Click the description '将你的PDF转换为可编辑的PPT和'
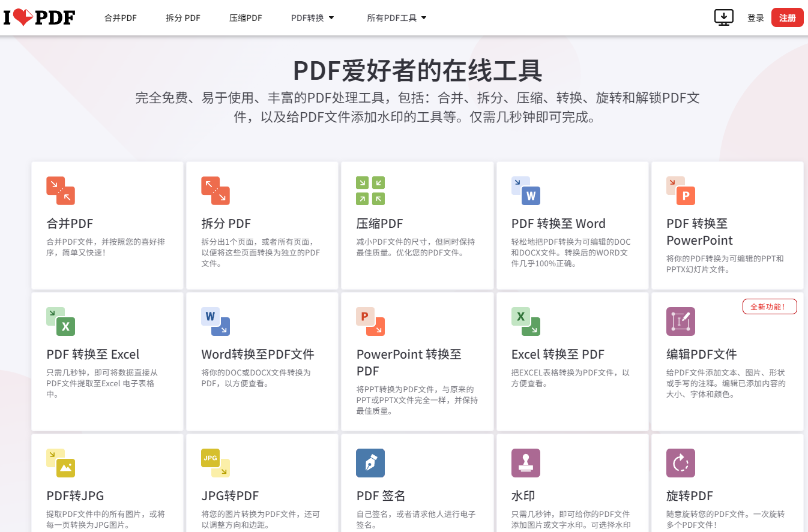The image size is (808, 532). click(725, 264)
